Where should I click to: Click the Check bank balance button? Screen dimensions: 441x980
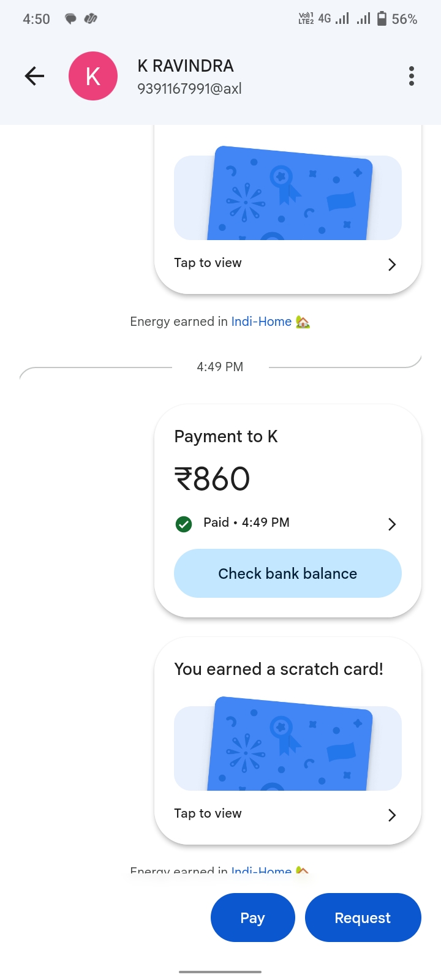pyautogui.click(x=288, y=573)
